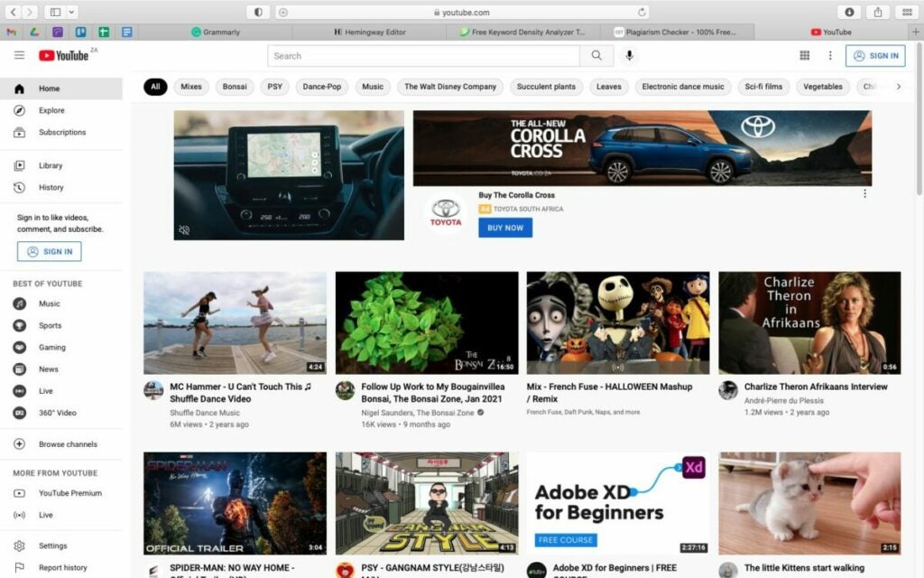Screen dimensions: 924x578
Task: Select the Mixes filter chip
Action: point(191,87)
